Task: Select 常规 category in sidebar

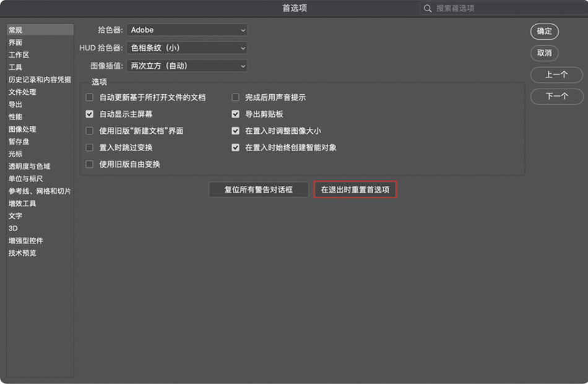Action: 40,30
